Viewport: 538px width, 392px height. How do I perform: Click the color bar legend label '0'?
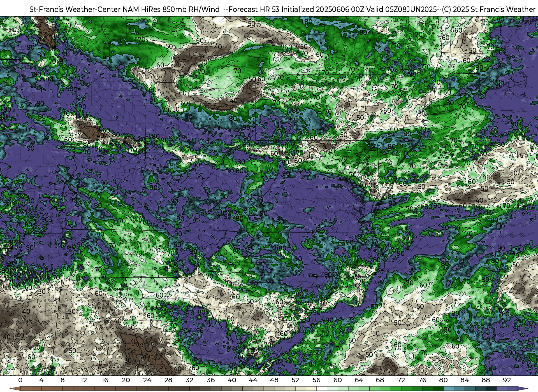click(20, 380)
